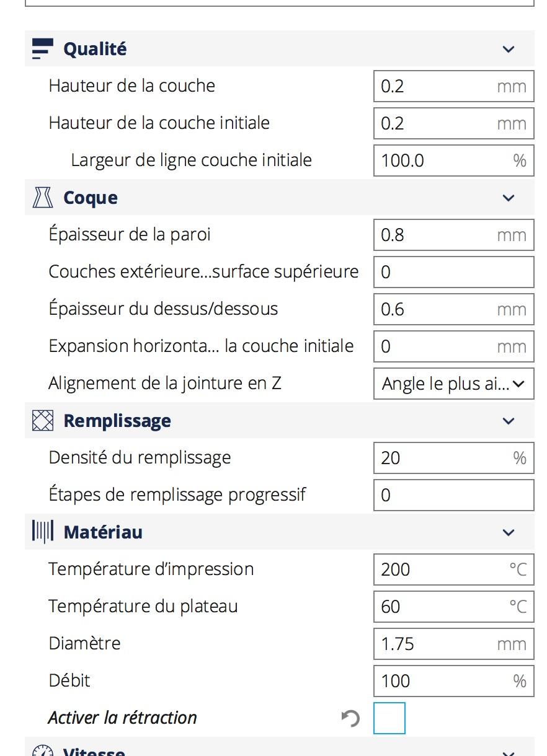Enable the Activer la rétraction checkbox

389,718
